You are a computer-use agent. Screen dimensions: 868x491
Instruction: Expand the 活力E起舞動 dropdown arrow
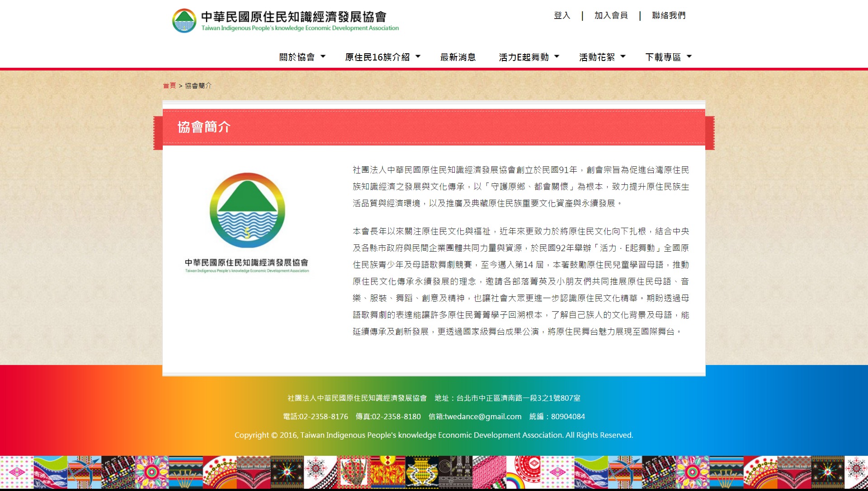(x=557, y=56)
